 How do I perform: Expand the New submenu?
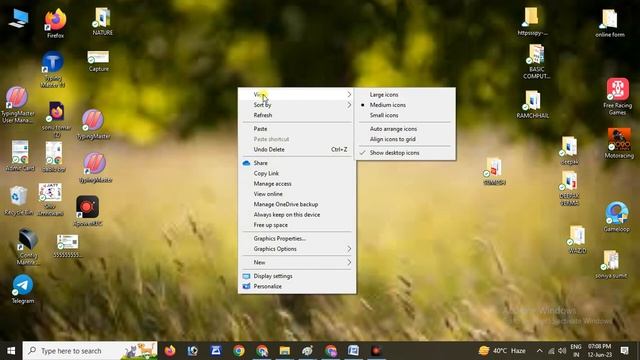point(297,262)
